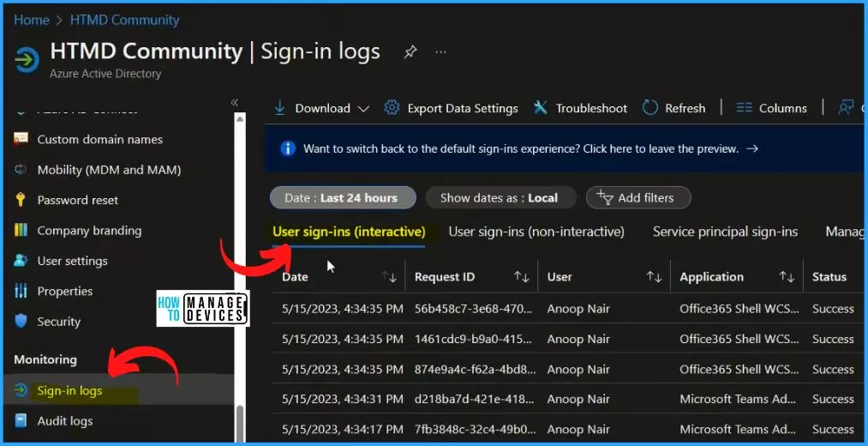868x446 pixels.
Task: Refresh the sign-in logs
Action: point(685,108)
